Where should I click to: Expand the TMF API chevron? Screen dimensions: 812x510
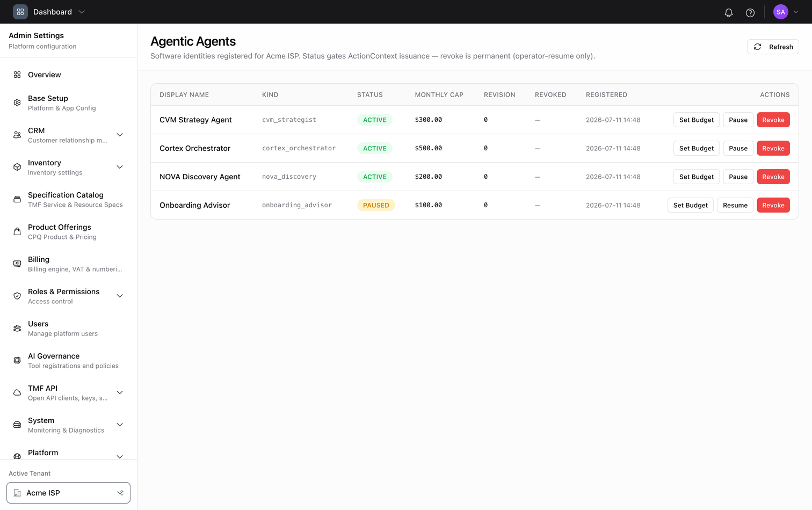point(120,392)
